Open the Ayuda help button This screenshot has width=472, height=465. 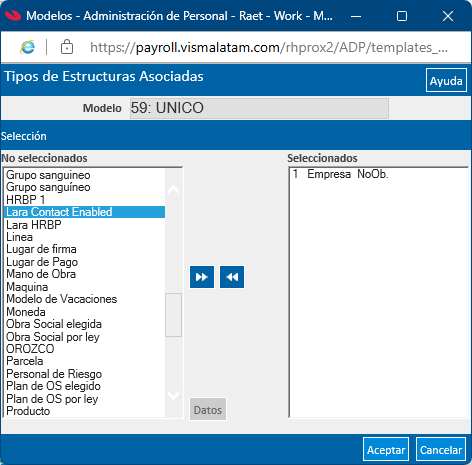pyautogui.click(x=446, y=80)
